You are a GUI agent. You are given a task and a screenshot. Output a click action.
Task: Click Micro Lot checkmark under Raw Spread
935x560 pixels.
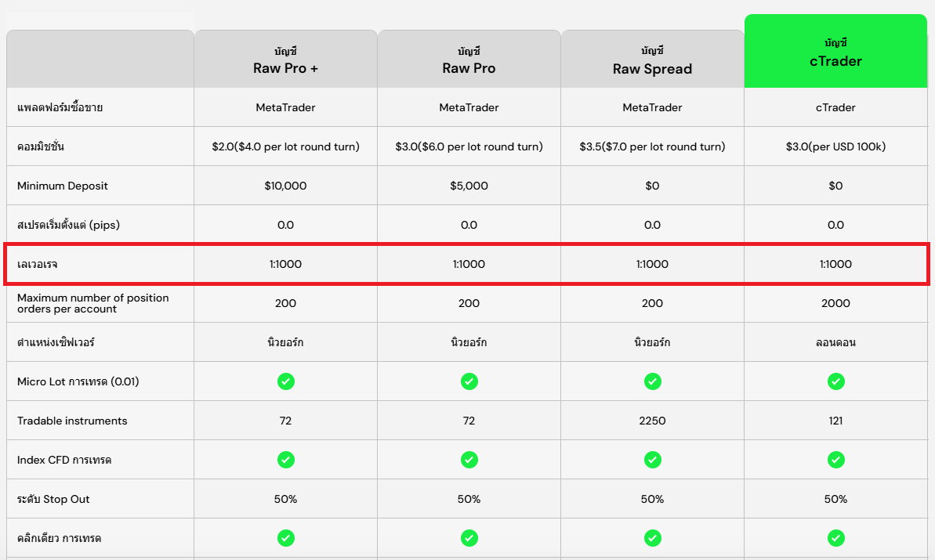652,381
